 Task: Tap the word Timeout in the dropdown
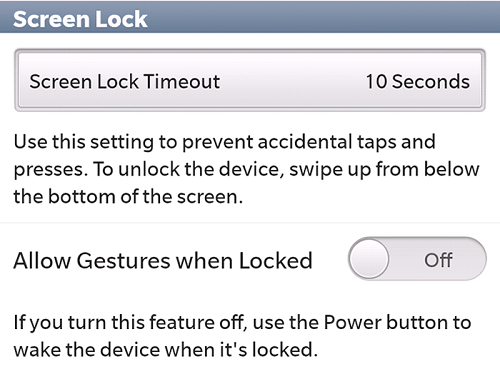(x=182, y=82)
